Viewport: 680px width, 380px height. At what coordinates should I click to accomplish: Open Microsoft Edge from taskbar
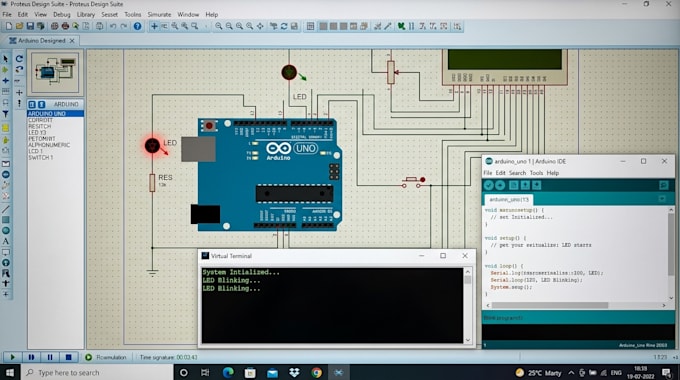228,372
